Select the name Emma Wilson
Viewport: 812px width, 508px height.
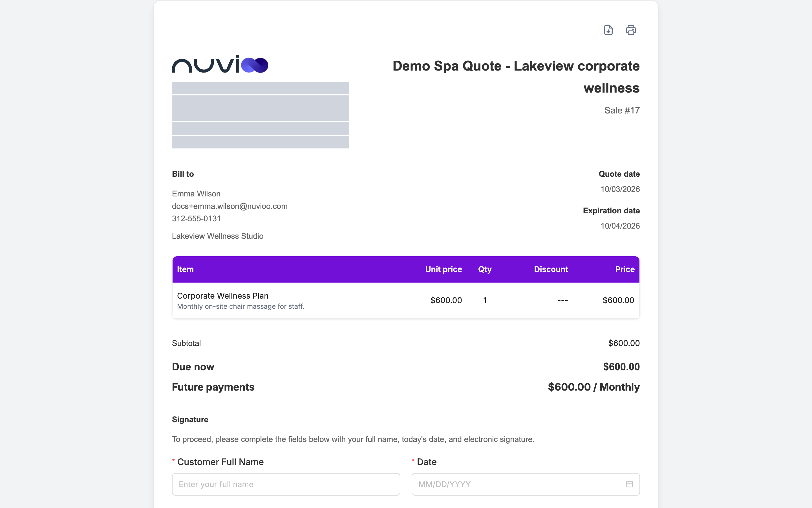[x=196, y=194]
